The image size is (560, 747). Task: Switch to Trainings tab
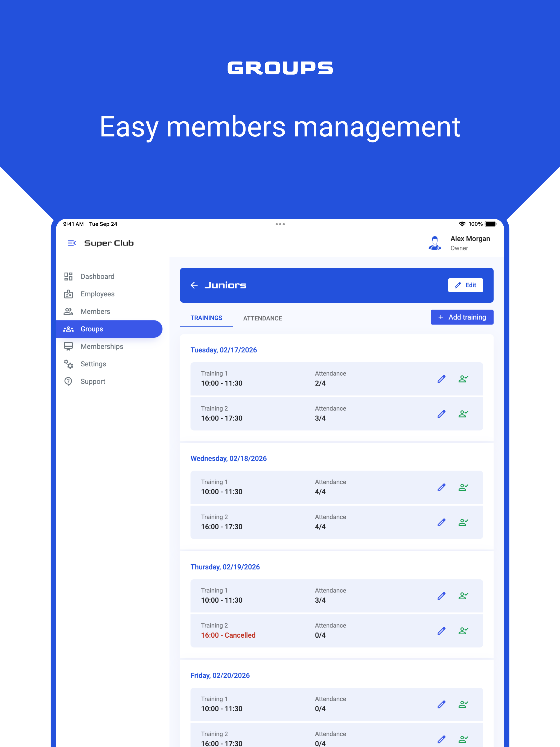(206, 318)
